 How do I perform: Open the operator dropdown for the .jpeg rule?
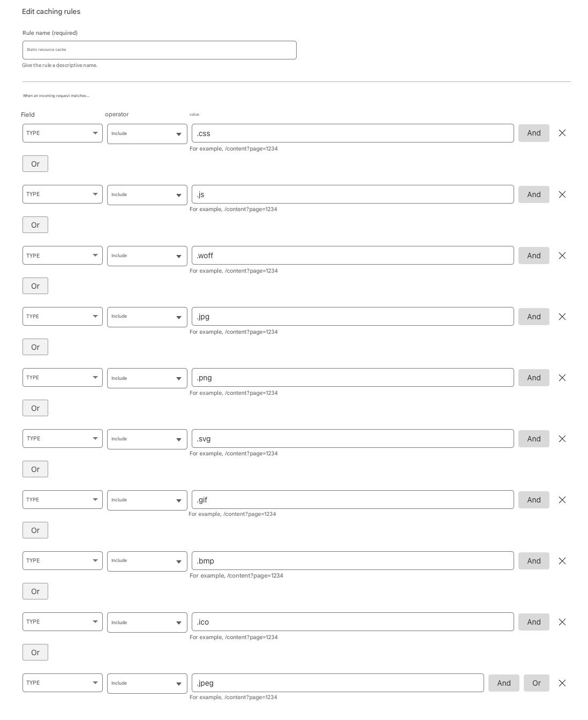pyautogui.click(x=147, y=683)
